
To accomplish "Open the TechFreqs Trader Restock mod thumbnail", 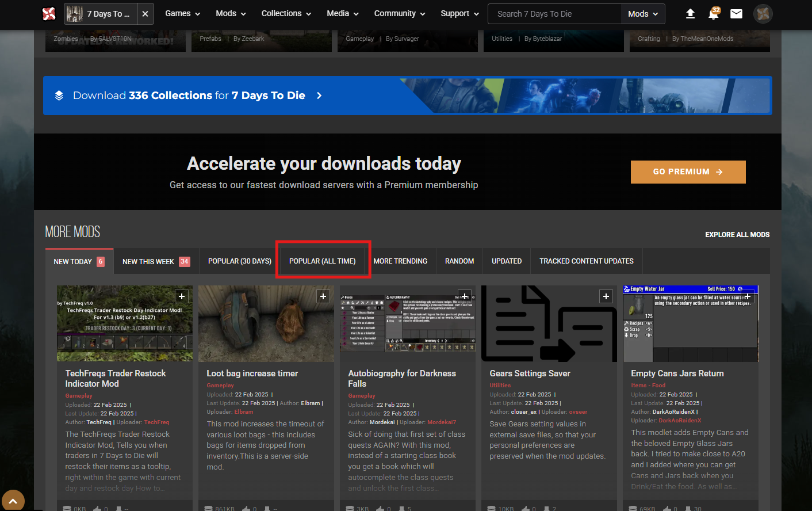I will pos(125,323).
